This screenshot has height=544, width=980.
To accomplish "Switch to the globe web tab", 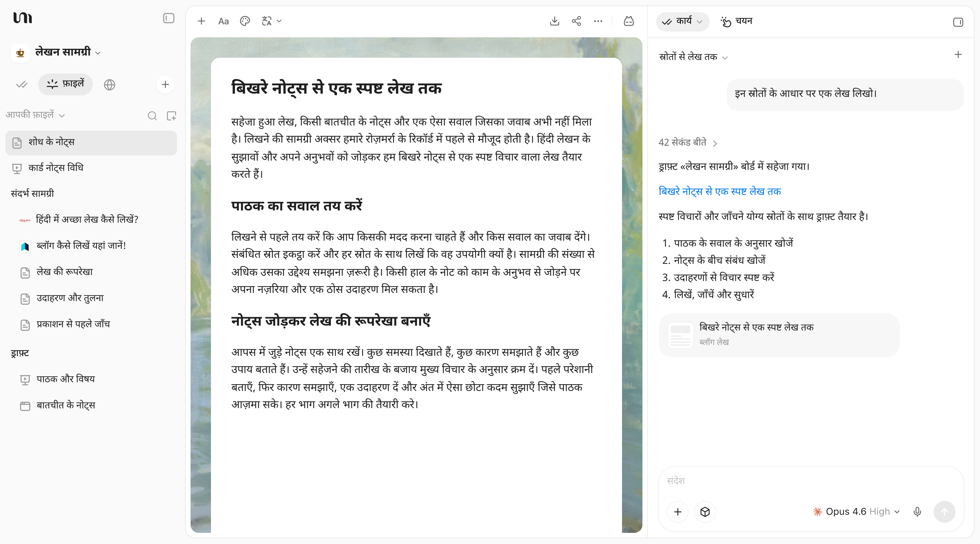I will coord(109,84).
